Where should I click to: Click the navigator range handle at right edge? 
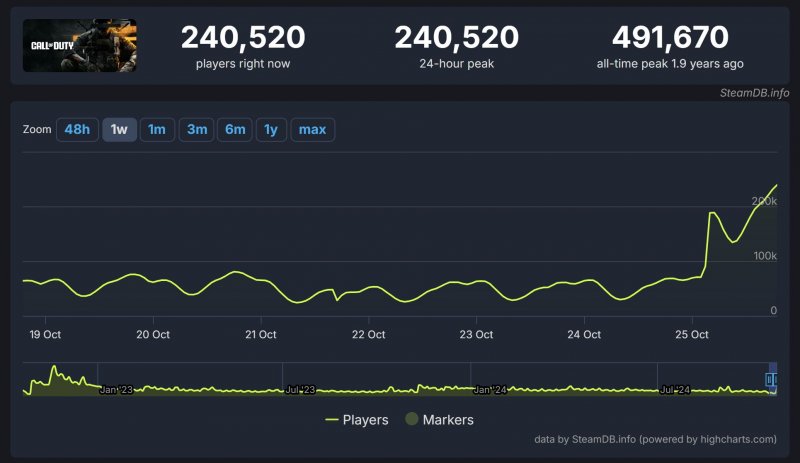[x=771, y=379]
